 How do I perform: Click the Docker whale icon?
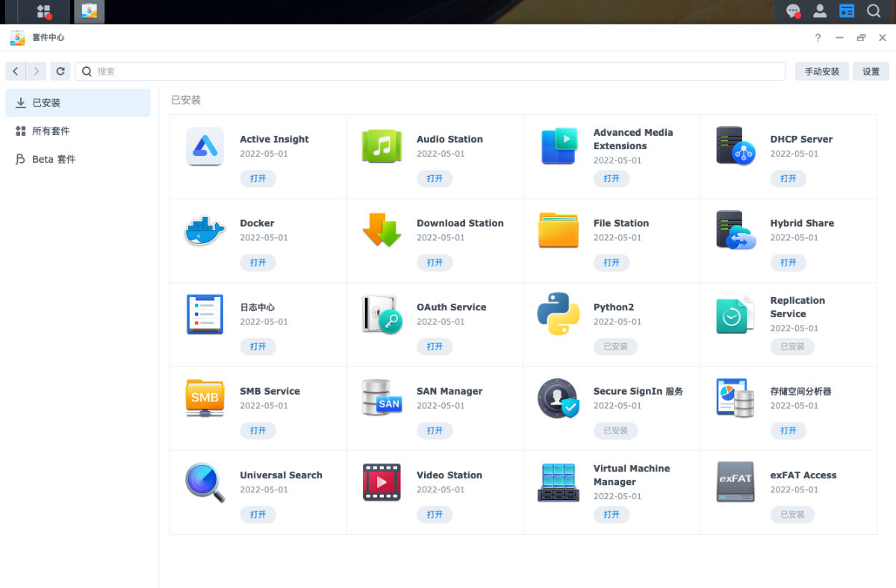205,231
